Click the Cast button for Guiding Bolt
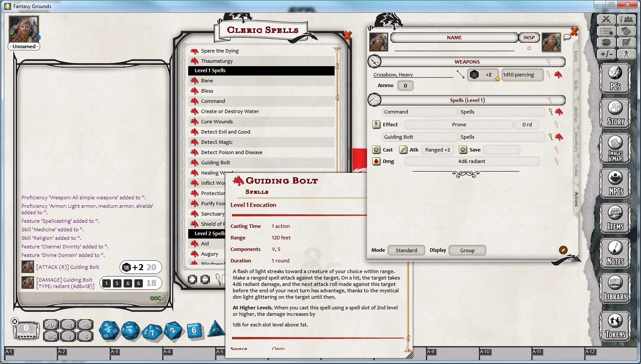641x364 pixels. [x=376, y=150]
